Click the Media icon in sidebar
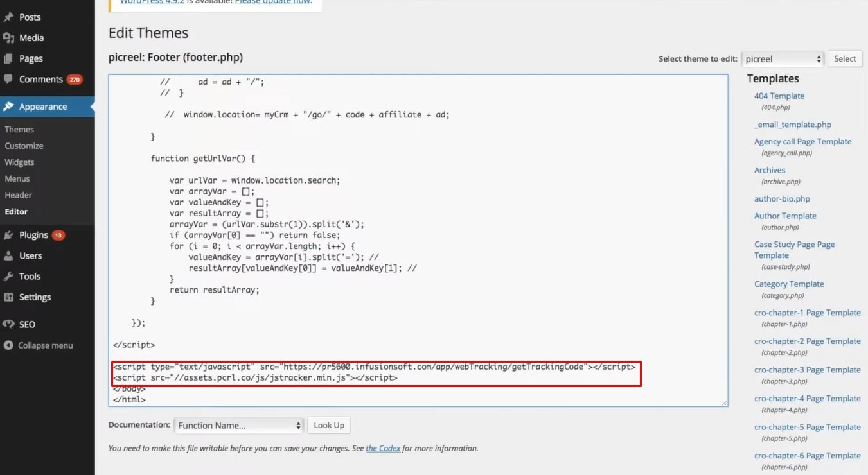The image size is (868, 475). (x=8, y=38)
